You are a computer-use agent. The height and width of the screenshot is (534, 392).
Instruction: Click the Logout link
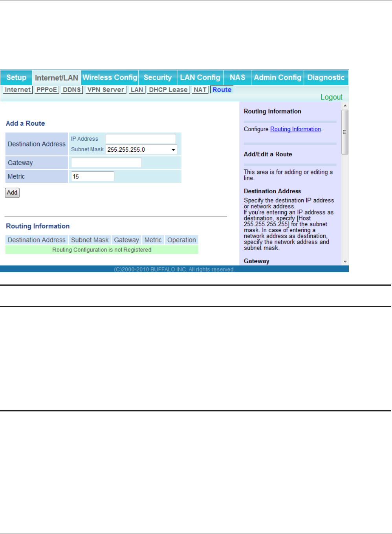[x=331, y=97]
